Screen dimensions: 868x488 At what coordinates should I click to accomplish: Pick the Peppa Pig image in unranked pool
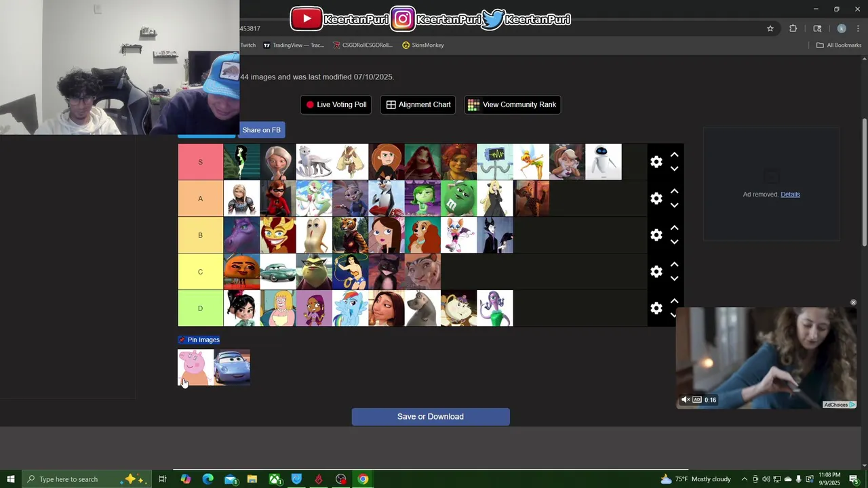click(x=195, y=367)
